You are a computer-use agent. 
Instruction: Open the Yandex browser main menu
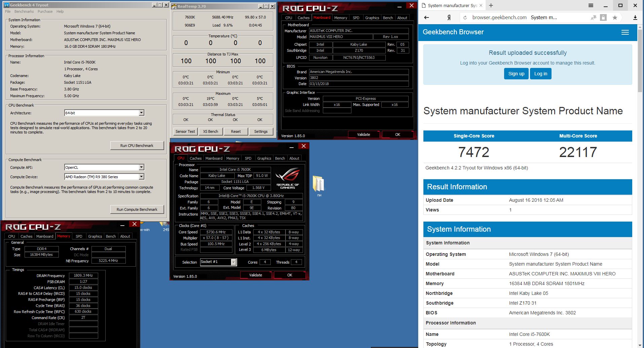[x=591, y=5]
